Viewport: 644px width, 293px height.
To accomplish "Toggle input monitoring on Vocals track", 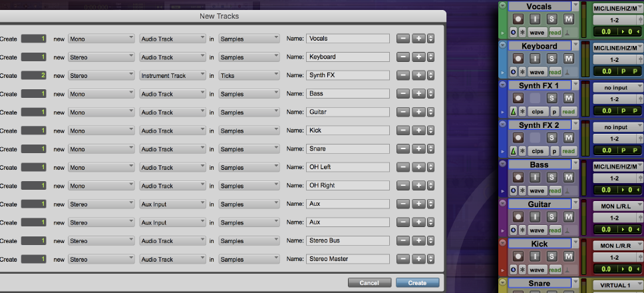I will click(535, 19).
